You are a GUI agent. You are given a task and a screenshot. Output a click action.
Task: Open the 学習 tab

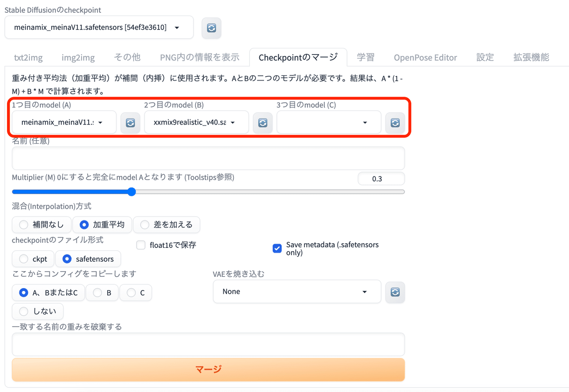[x=366, y=57]
